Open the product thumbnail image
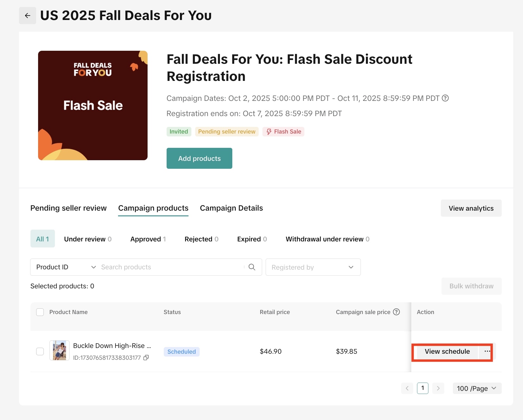This screenshot has width=523, height=420. [x=59, y=351]
